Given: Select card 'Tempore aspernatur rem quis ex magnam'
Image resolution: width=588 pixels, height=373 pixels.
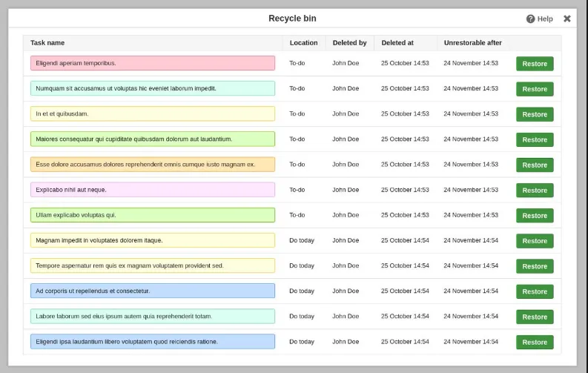Looking at the screenshot, I should (153, 265).
